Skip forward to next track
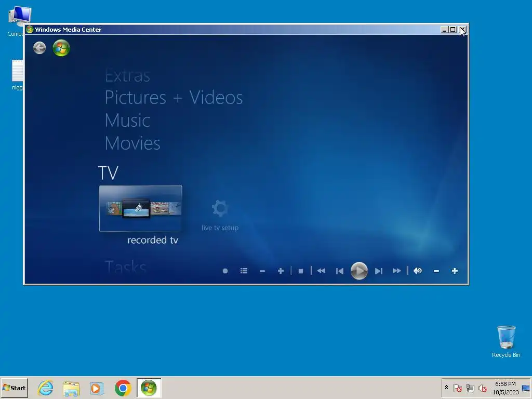 pyautogui.click(x=379, y=271)
